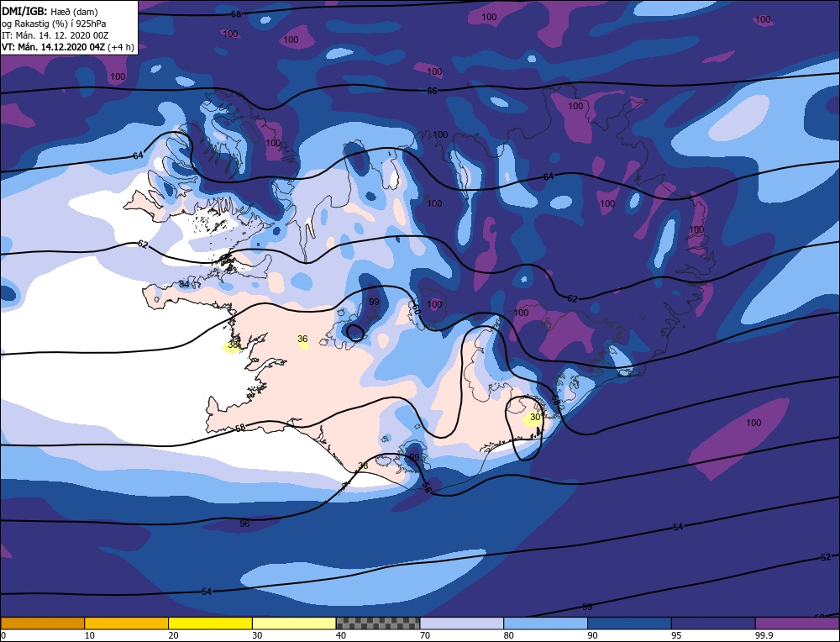
Task: Click the '40' legend tick label
Action: point(341,636)
